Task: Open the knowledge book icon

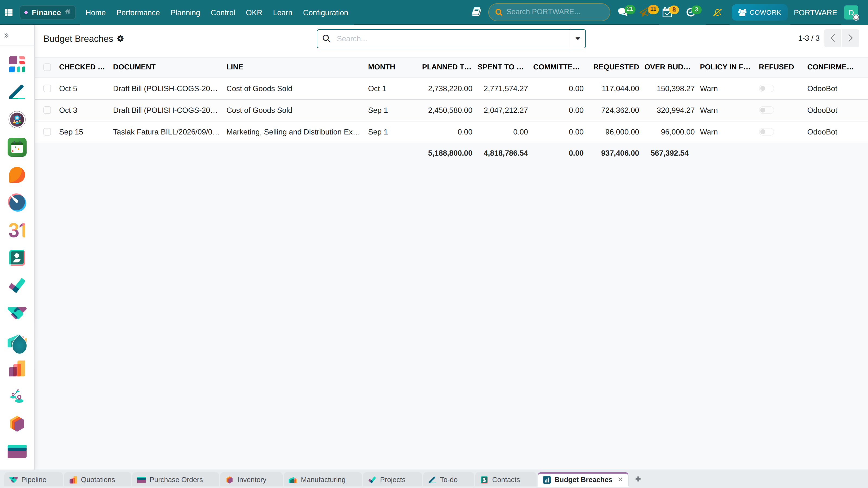Action: [x=476, y=12]
